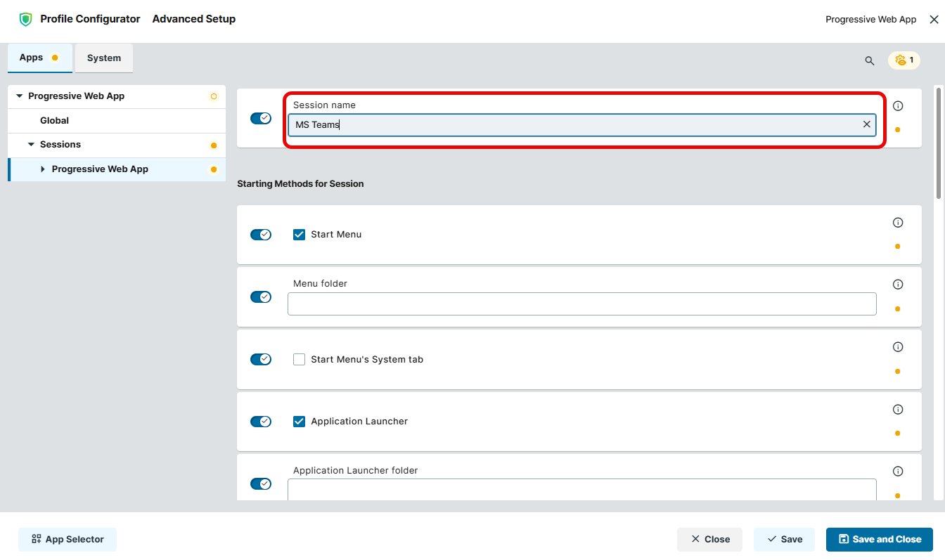Click orange indicator on Sessions tree row
The width and height of the screenshot is (945, 560).
tap(214, 145)
